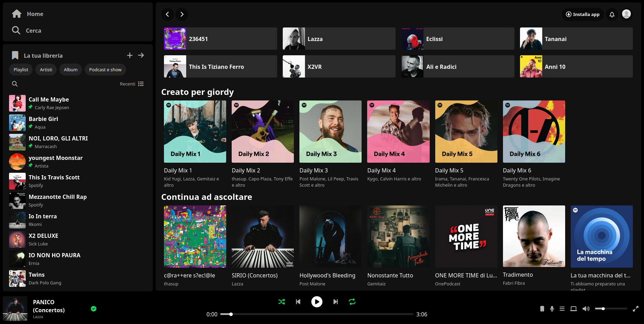Open Daily Mix 2 cover
The image size is (644, 324).
point(263,131)
